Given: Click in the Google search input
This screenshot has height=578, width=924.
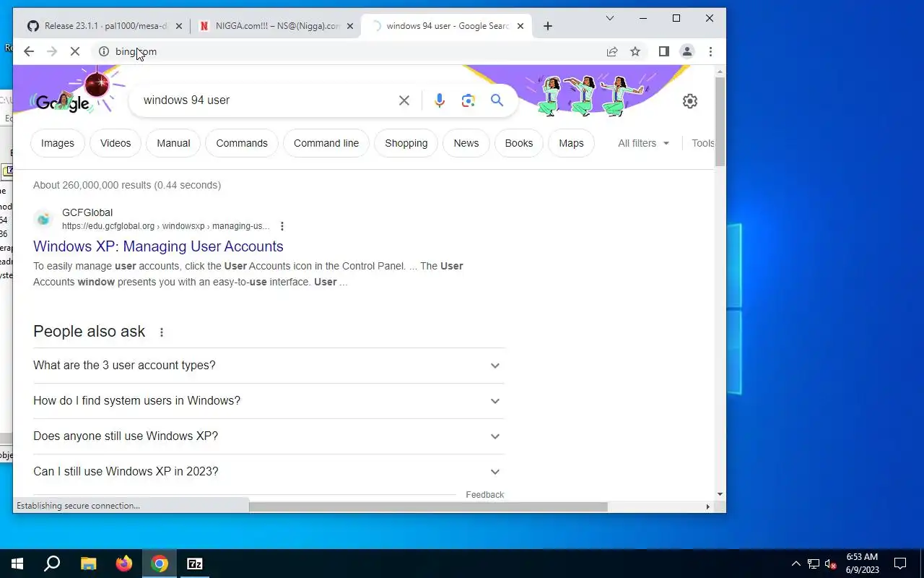Looking at the screenshot, I should tap(267, 100).
